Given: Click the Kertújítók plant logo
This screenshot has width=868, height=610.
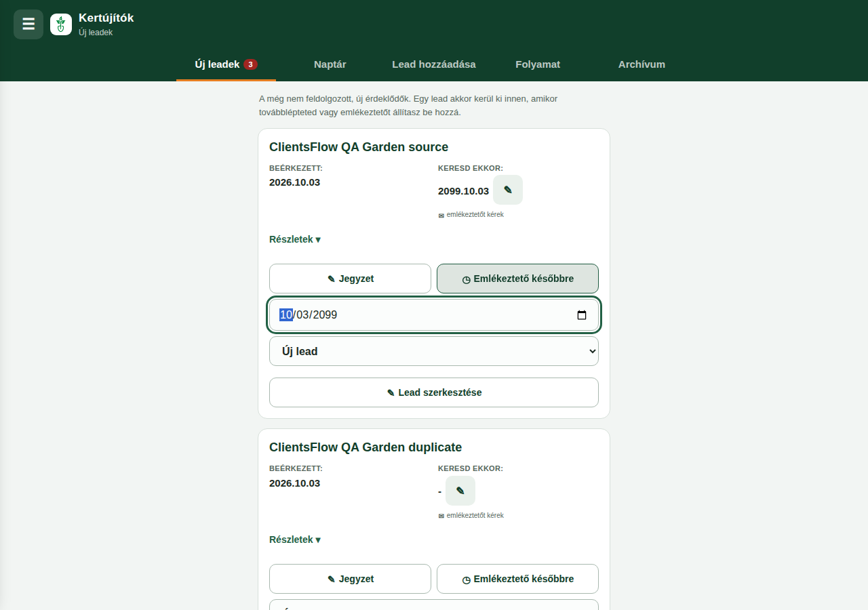Looking at the screenshot, I should click(61, 24).
